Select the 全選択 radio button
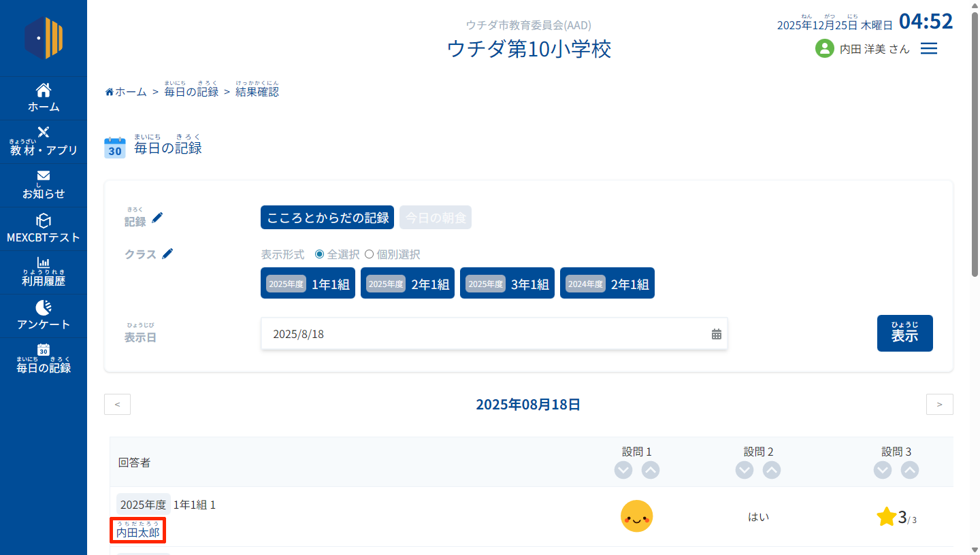Screen dimensions: 980x555 coord(319,254)
